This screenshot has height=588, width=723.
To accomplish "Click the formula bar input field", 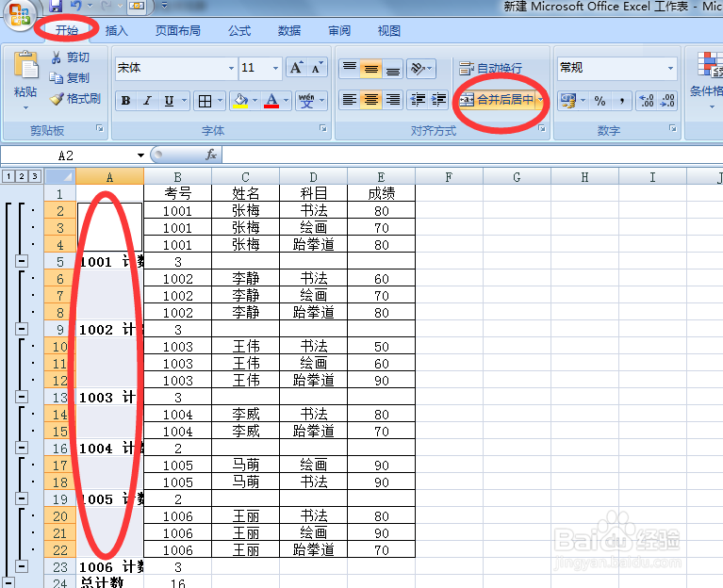I will (472, 155).
